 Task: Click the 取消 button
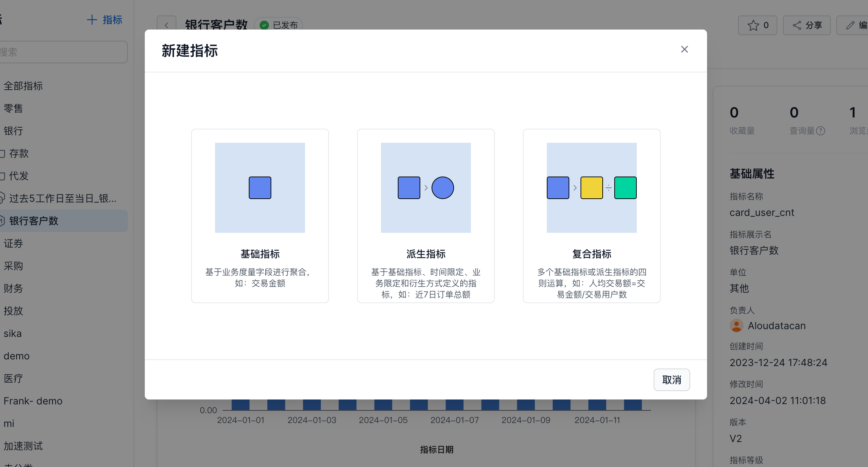[x=671, y=380]
